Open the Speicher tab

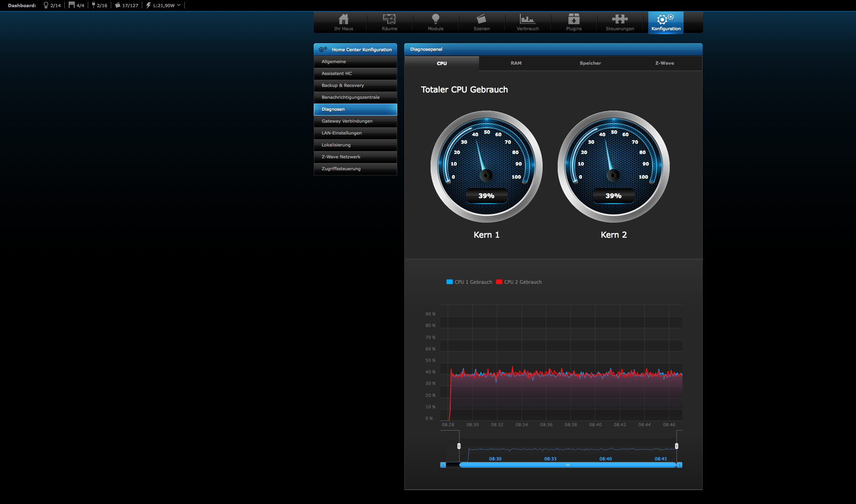(x=590, y=63)
